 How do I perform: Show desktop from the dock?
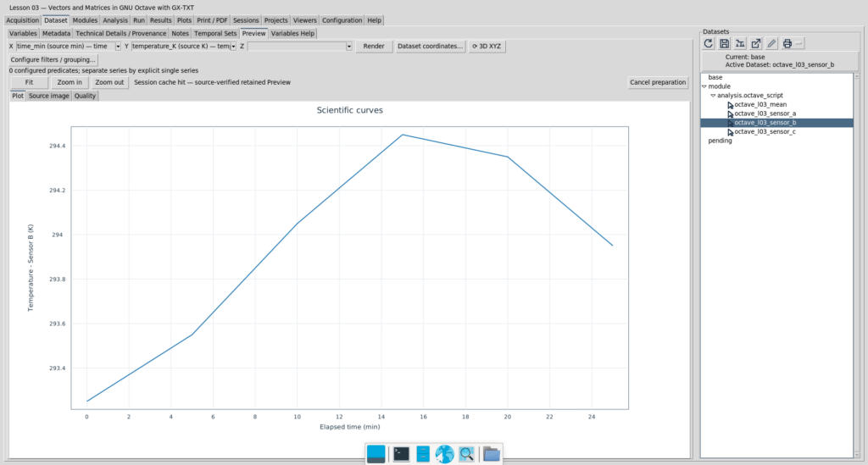(376, 454)
